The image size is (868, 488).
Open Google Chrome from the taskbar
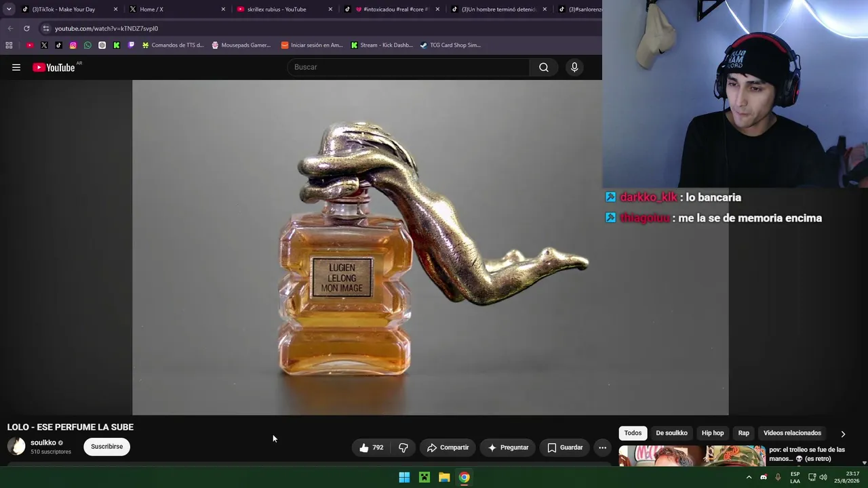(465, 477)
